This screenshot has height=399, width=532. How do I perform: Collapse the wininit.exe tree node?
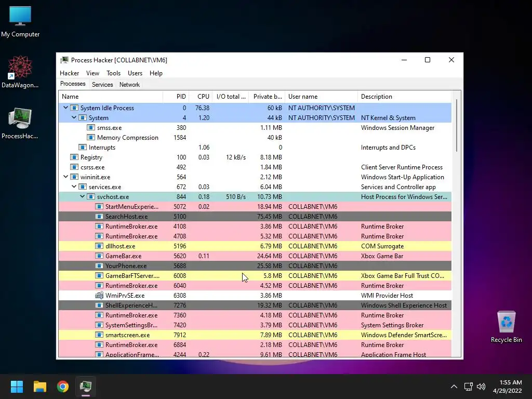pos(65,177)
